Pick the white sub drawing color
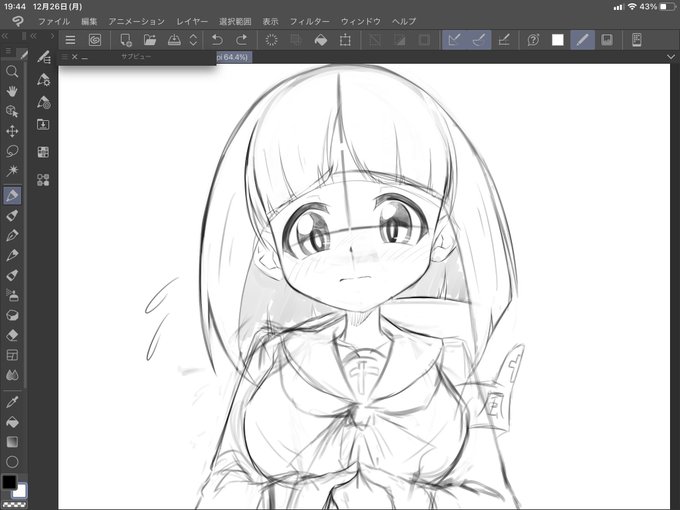 point(20,492)
